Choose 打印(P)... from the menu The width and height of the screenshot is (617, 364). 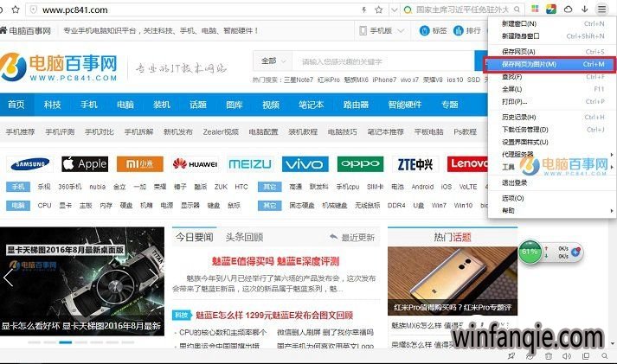[x=551, y=101]
